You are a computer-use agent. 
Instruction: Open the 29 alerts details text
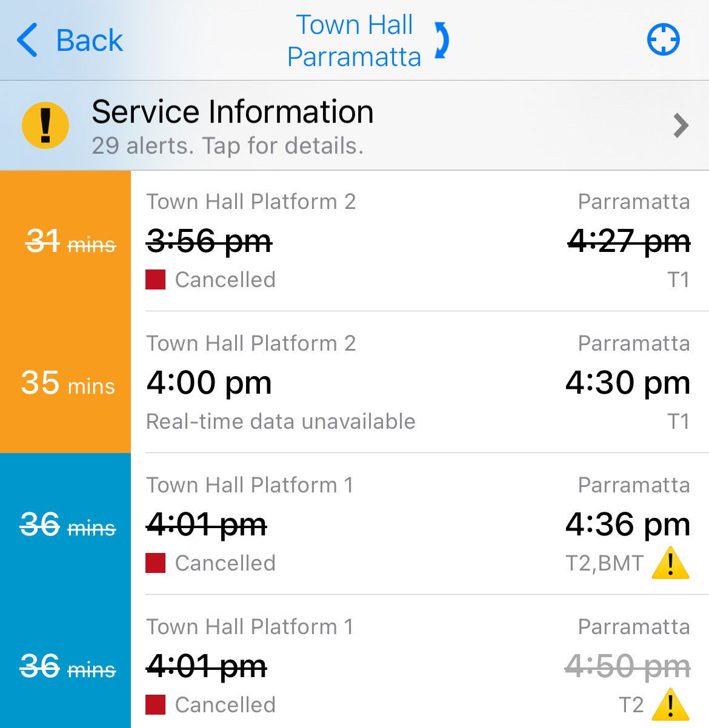(228, 146)
